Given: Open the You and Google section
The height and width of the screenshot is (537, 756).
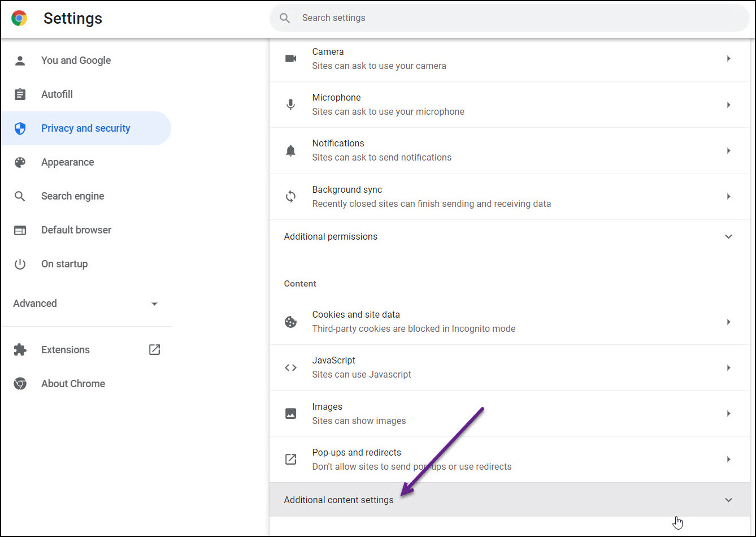Looking at the screenshot, I should pyautogui.click(x=86, y=60).
